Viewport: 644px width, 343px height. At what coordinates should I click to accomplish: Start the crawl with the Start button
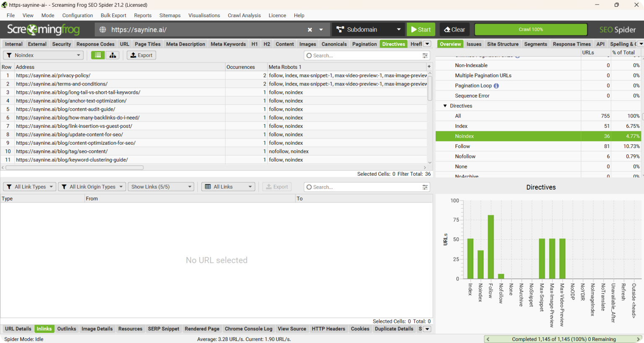(x=421, y=30)
